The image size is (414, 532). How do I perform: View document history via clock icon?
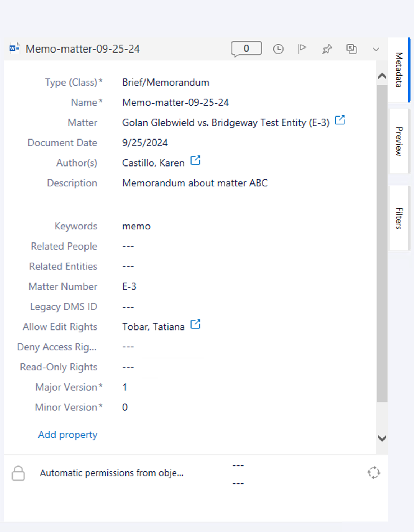279,48
